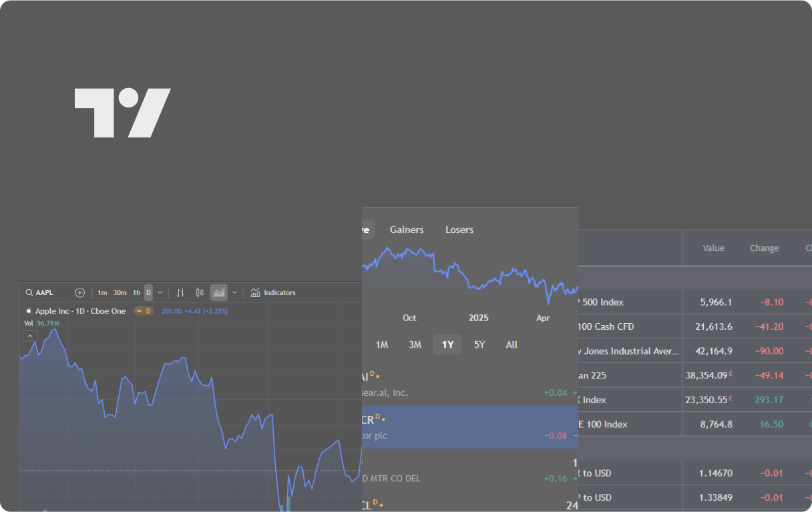The image size is (812, 512).
Task: Click the MTR CO DEL company row
Action: click(470, 470)
